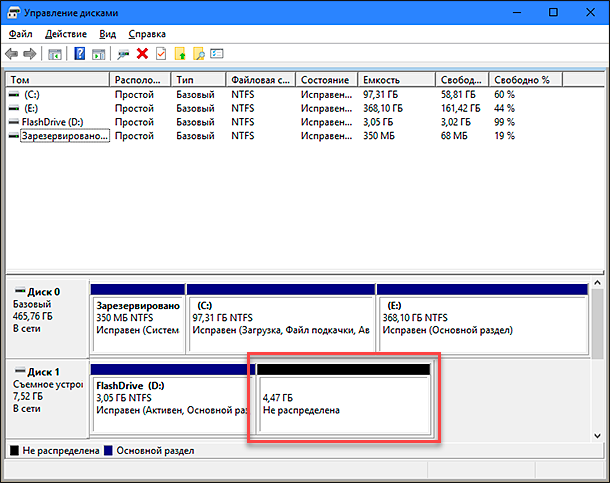Click the disk pane scroll up arrow
This screenshot has width=610, height=483.
click(598, 283)
